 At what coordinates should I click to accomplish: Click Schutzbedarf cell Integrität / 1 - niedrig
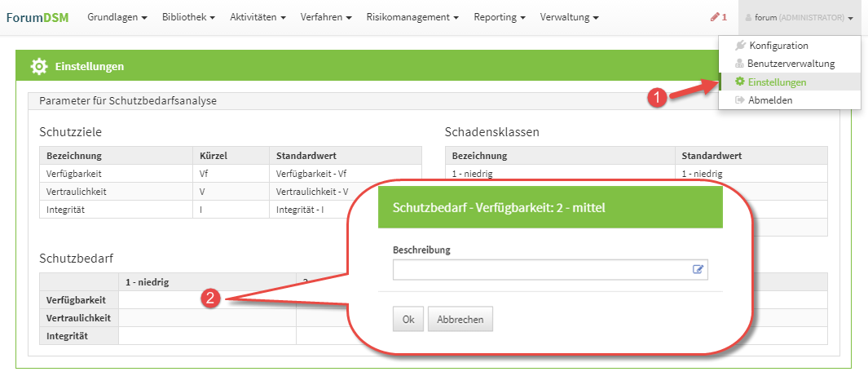[208, 335]
